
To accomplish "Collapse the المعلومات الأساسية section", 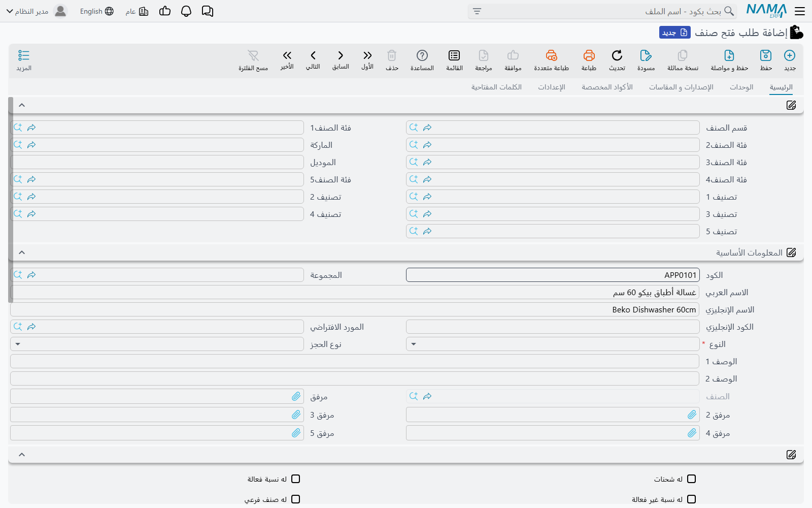I will [x=22, y=252].
